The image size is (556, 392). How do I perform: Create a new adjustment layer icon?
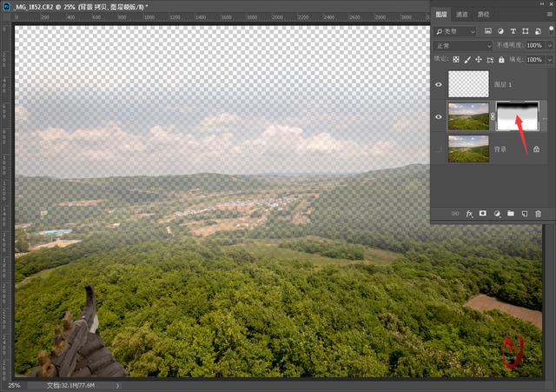[x=497, y=214]
